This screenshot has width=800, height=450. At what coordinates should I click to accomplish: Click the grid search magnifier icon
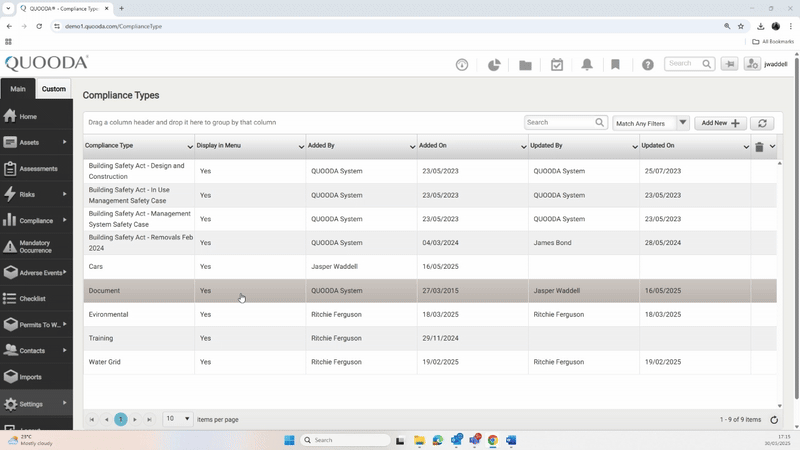tap(599, 122)
